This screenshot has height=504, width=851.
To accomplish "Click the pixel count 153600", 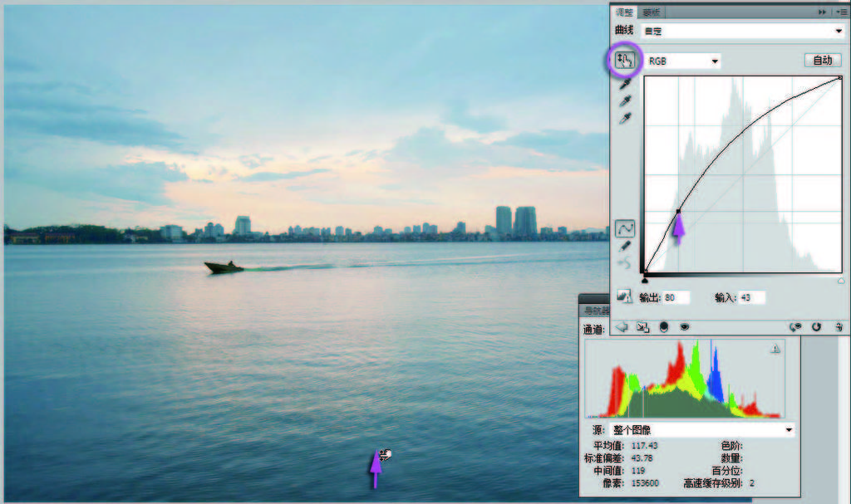I will point(645,483).
